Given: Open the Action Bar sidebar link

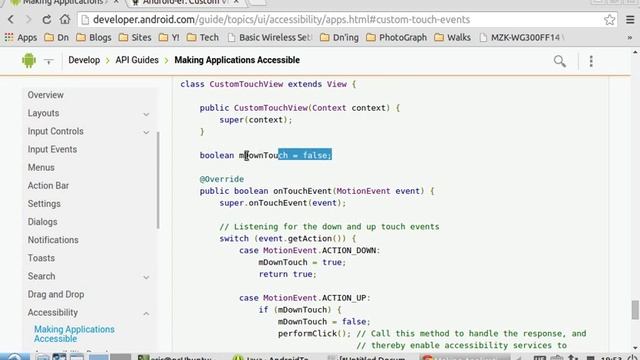Looking at the screenshot, I should pyautogui.click(x=48, y=186).
